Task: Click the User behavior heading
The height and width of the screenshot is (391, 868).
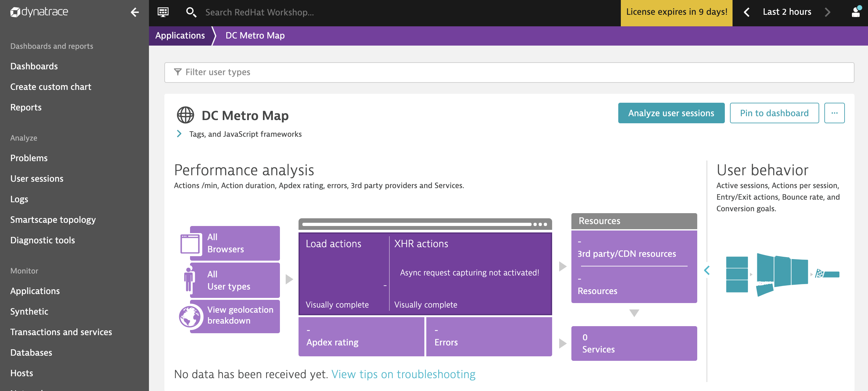Action: click(x=762, y=170)
